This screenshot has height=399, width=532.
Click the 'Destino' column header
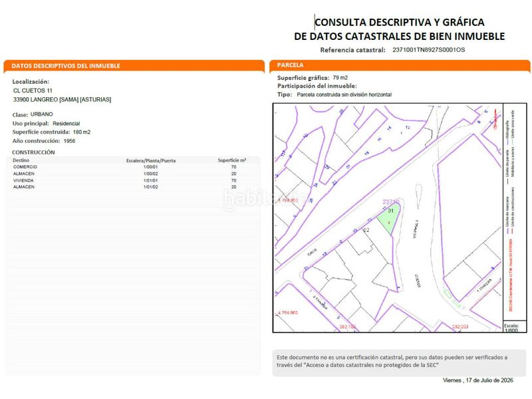(21, 160)
